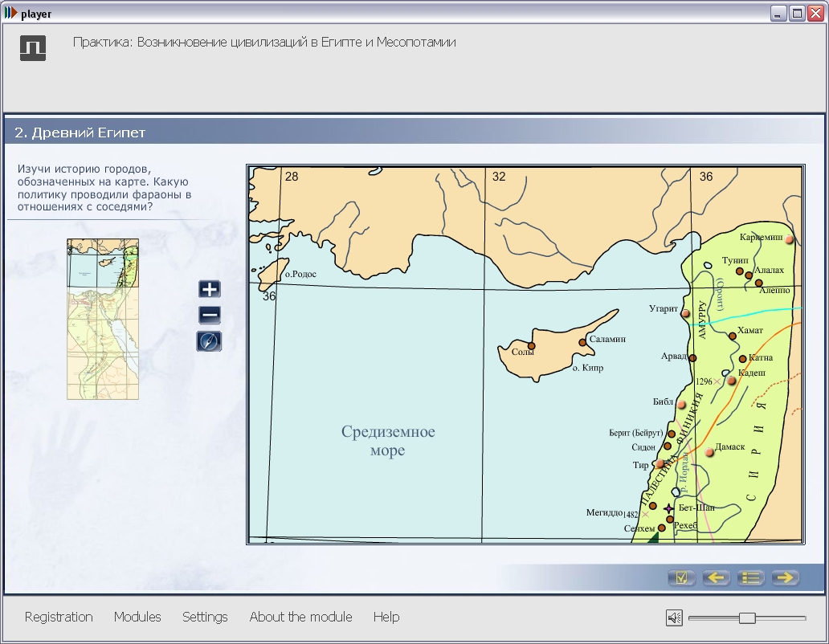This screenshot has width=829, height=644.
Task: Click the Катна city marker
Action: tap(743, 359)
